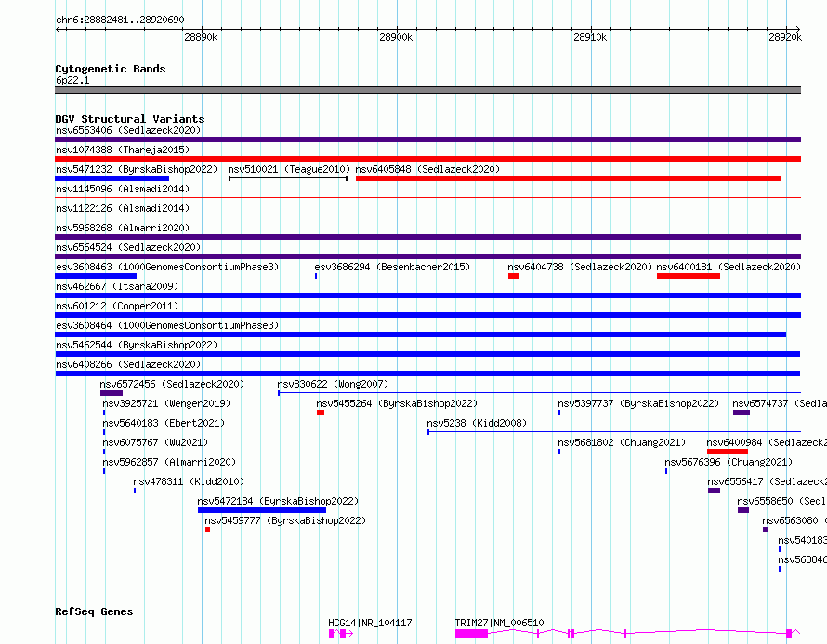
Task: Select the nsv6404738 (Sedlazeck2020) label
Action: pos(580,267)
